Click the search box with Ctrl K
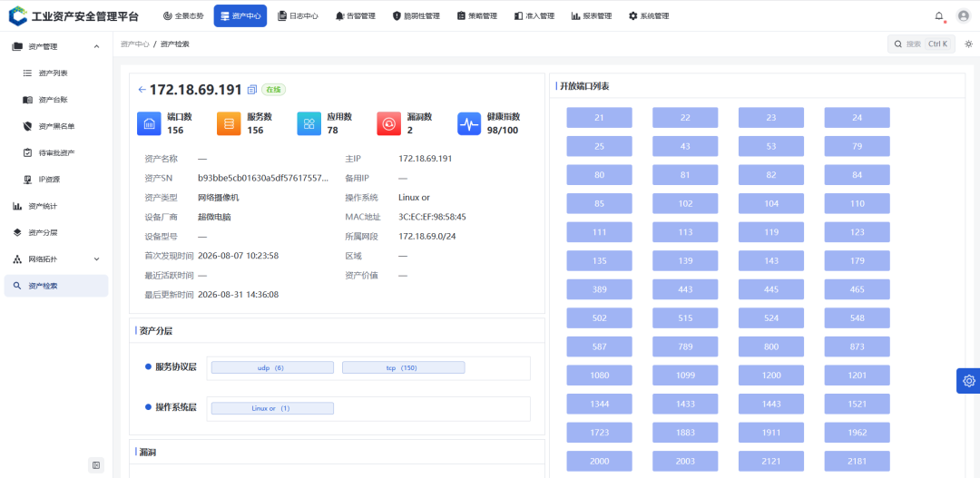This screenshot has height=478, width=980. tap(921, 44)
